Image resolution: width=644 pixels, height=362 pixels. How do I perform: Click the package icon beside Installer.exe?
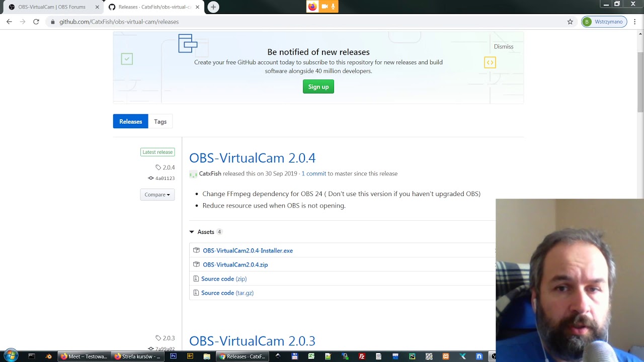click(196, 250)
